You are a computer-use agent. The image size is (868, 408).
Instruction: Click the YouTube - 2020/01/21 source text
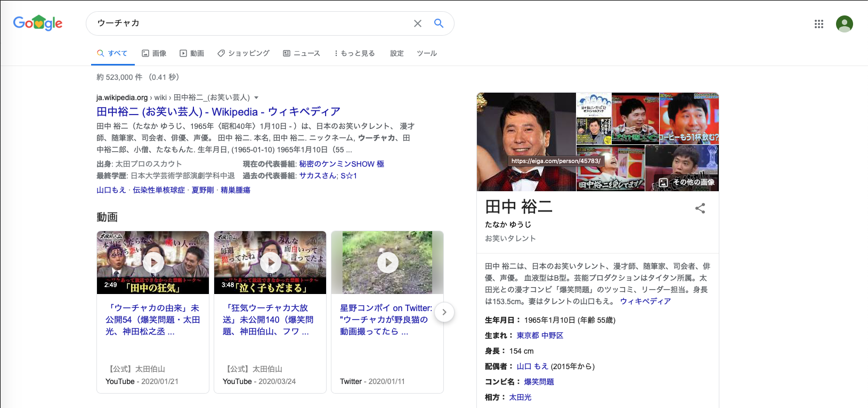pyautogui.click(x=142, y=381)
